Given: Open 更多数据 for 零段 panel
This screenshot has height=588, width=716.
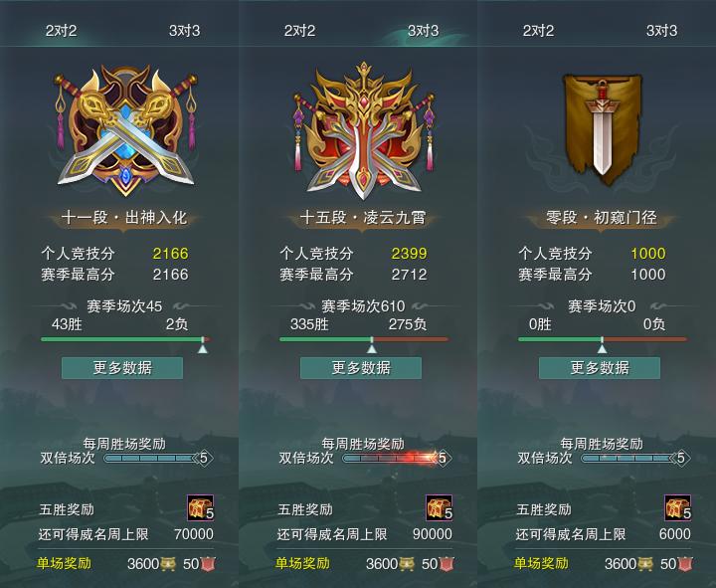Looking at the screenshot, I should pyautogui.click(x=600, y=368).
